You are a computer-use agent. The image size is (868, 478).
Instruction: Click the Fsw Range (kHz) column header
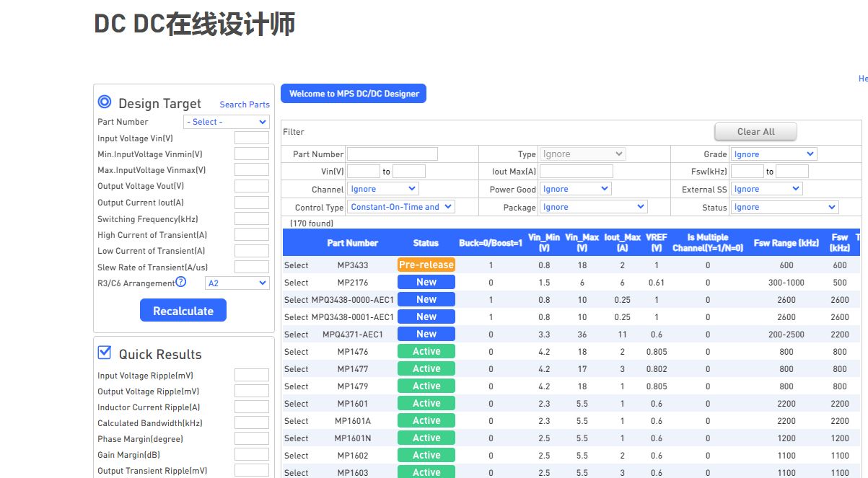coord(786,243)
